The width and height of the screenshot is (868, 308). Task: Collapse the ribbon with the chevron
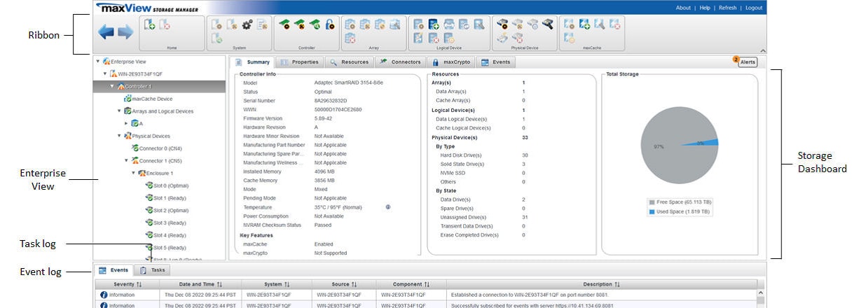(762, 50)
